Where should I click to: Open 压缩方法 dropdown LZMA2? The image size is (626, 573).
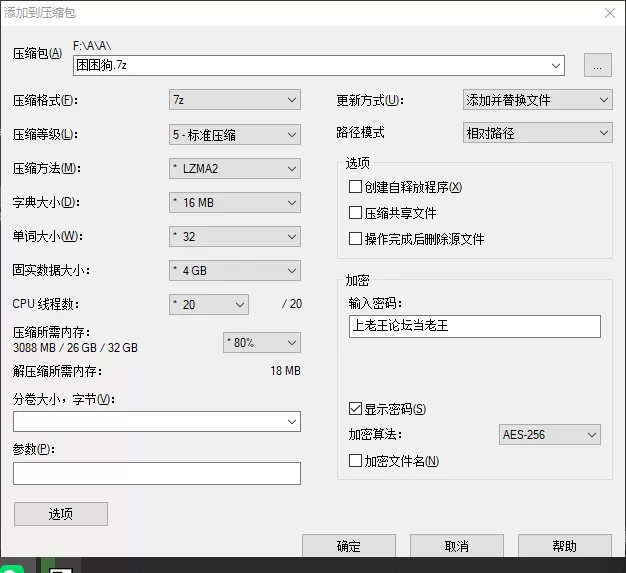[235, 169]
